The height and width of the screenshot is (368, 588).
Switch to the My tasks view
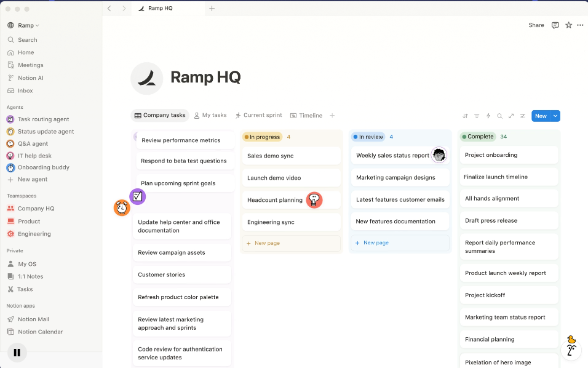[x=210, y=115]
